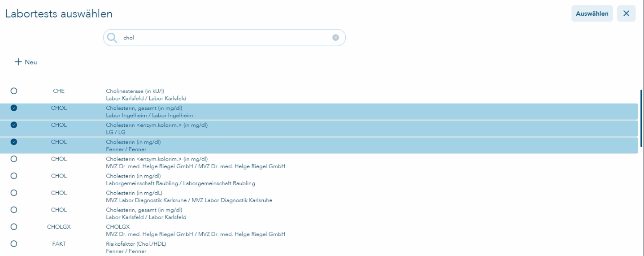This screenshot has height=256, width=644.
Task: Select unchecked CHOL MVZ Dr. Helge Riegel radio
Action: point(14,159)
